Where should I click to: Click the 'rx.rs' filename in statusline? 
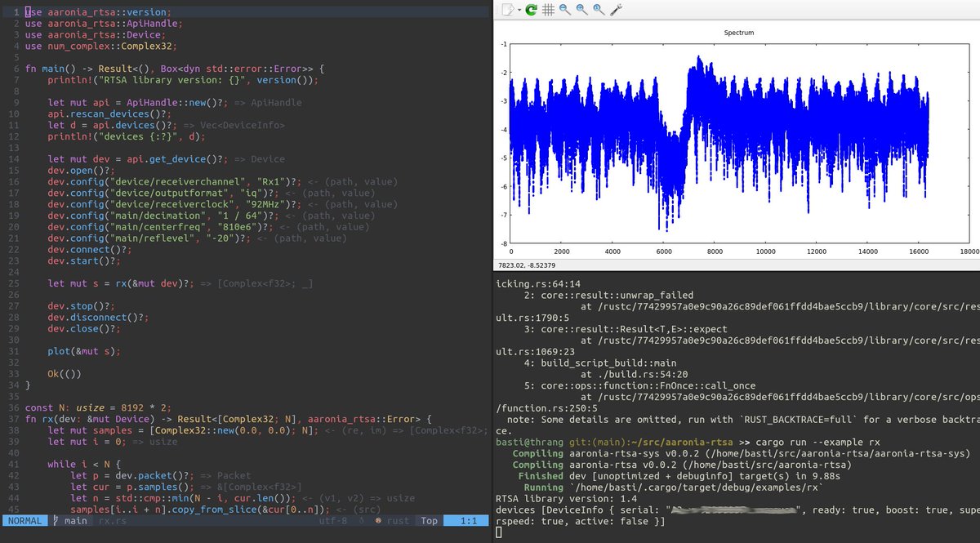[x=113, y=520]
